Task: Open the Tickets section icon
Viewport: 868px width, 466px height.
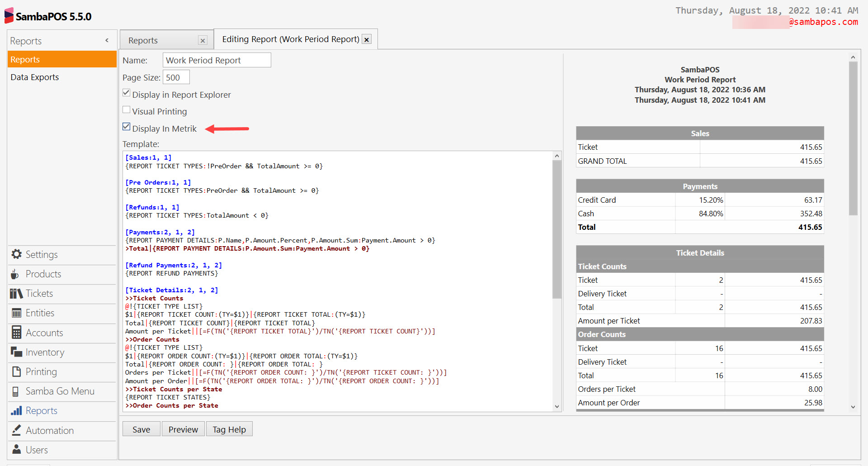Action: 16,293
